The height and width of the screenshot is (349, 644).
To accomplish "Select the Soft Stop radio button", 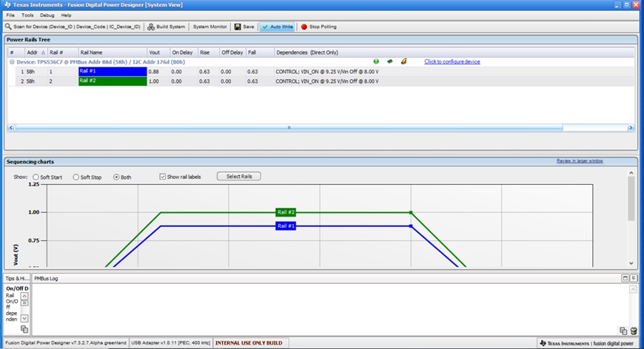I will pos(76,177).
